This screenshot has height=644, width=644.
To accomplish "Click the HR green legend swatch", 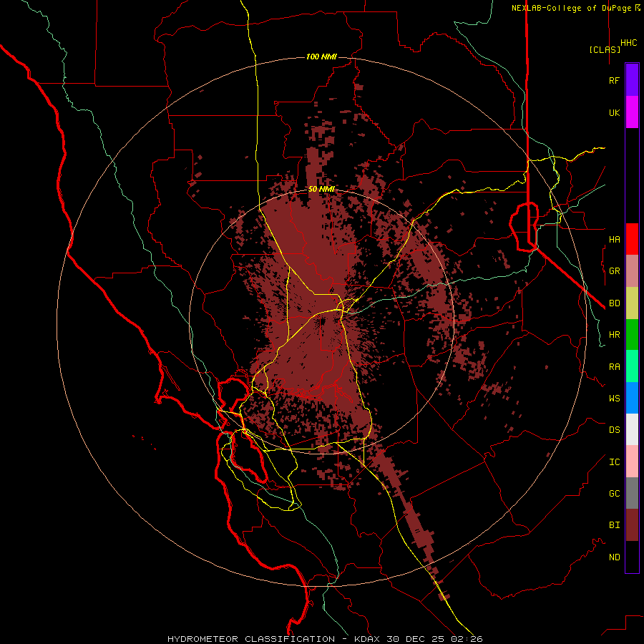I will tap(632, 335).
